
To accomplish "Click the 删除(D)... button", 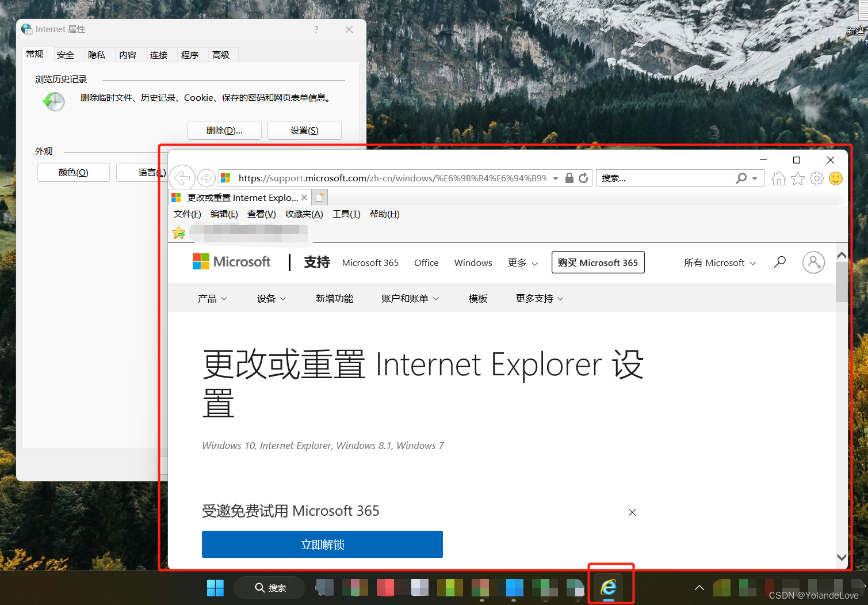I will [224, 130].
